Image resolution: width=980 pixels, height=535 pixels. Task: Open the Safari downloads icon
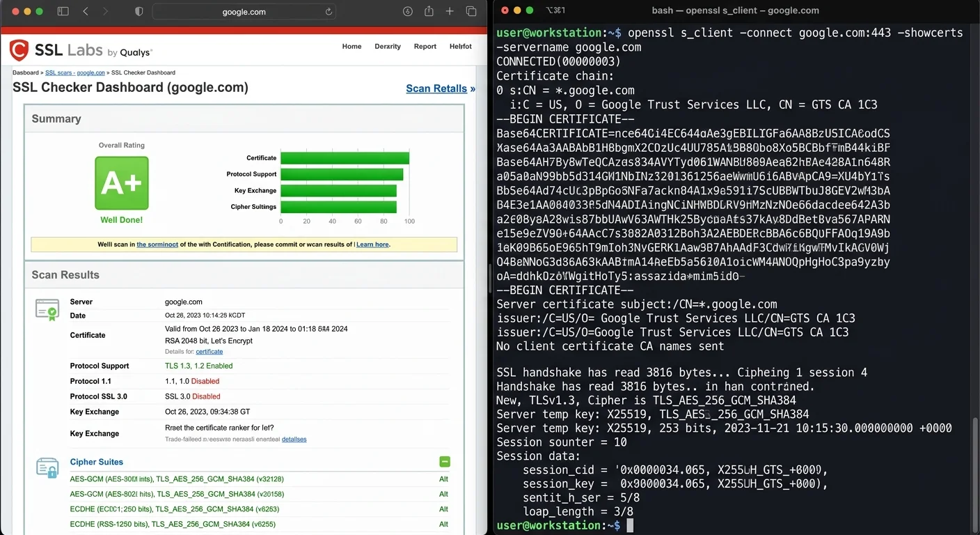(408, 12)
